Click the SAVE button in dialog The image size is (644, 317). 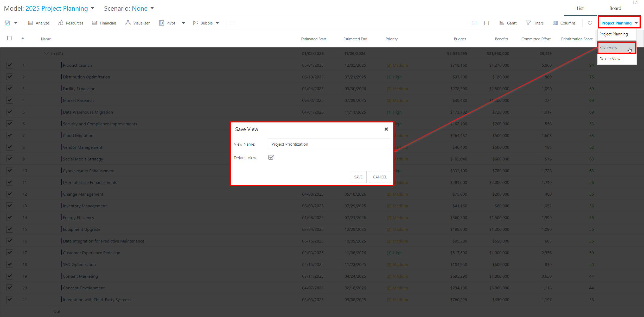tap(358, 177)
